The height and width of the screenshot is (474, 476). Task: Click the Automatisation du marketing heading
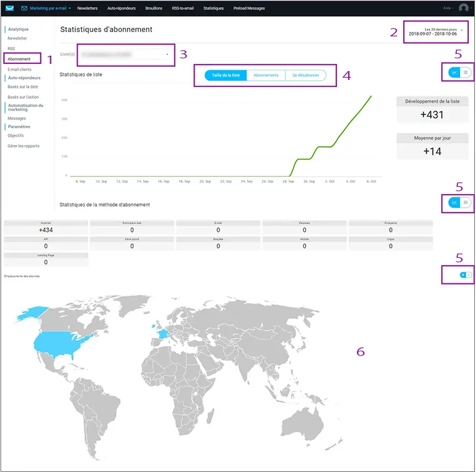26,107
